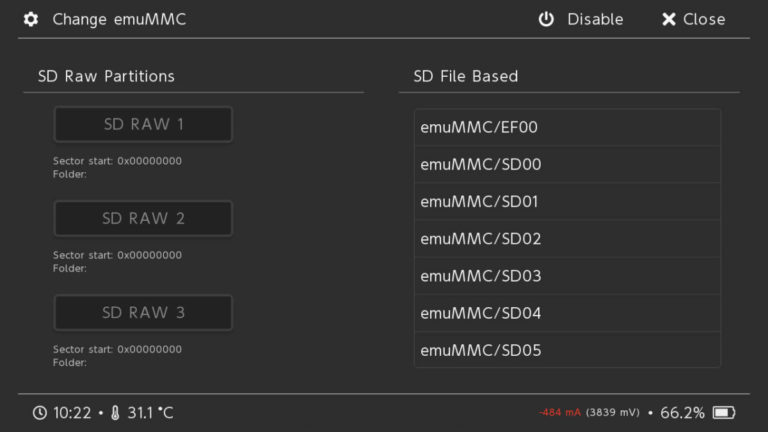Click the clock icon in status bar
768x432 pixels.
coord(39,413)
